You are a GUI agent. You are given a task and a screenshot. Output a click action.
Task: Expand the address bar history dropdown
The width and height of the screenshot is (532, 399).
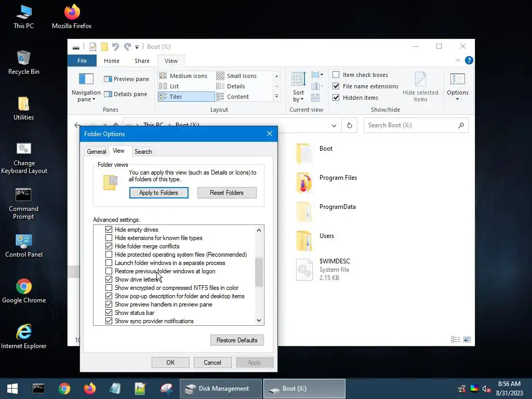click(x=334, y=126)
